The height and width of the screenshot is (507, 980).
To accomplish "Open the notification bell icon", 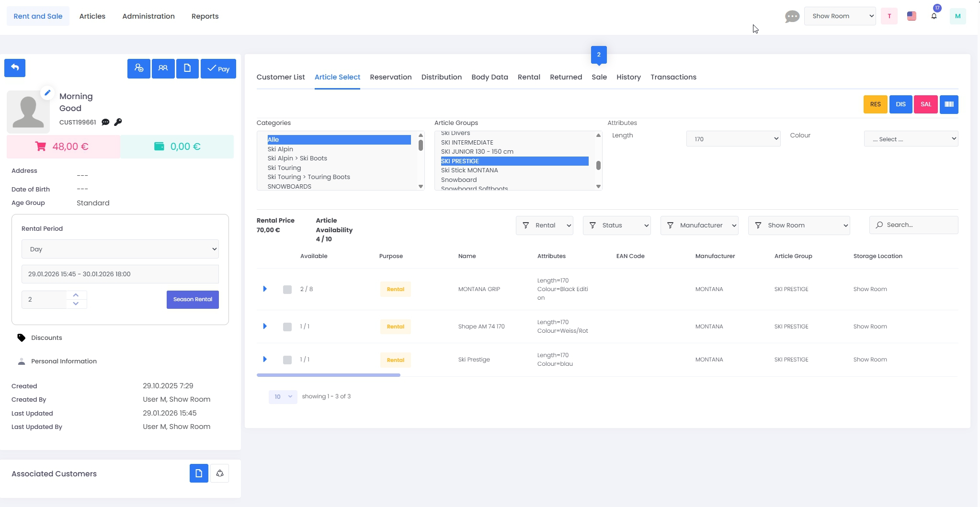I will (x=934, y=16).
